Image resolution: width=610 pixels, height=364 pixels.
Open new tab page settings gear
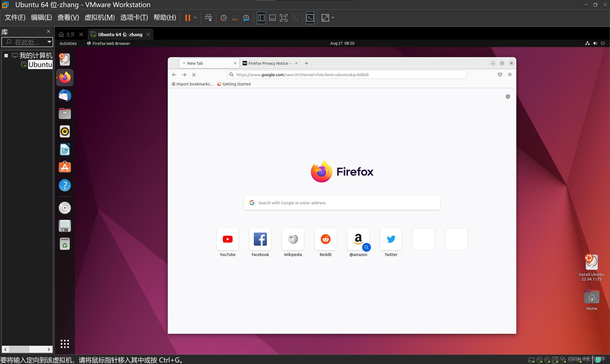pyautogui.click(x=508, y=97)
